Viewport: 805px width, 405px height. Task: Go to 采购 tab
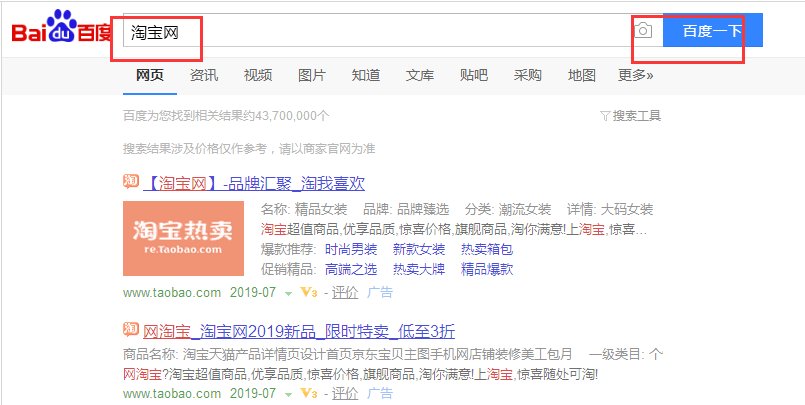point(527,75)
